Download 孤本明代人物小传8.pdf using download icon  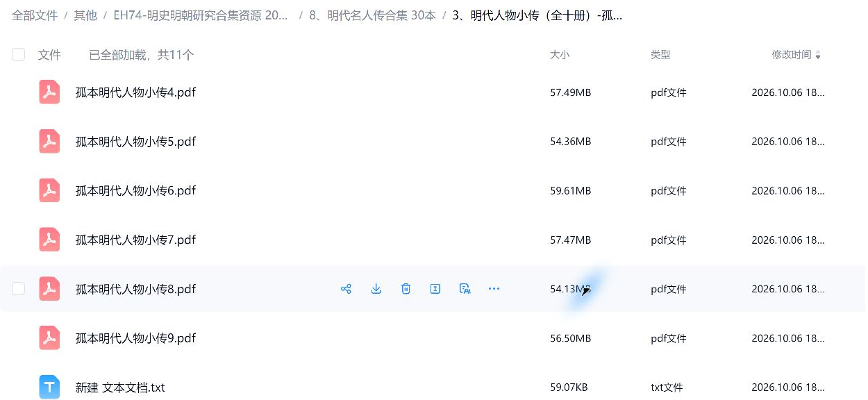click(376, 289)
